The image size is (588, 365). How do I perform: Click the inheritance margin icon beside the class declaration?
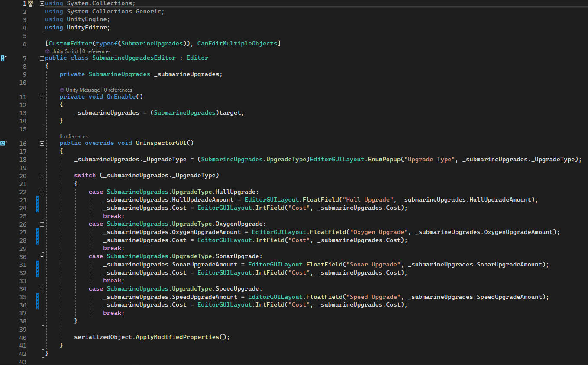[3, 58]
